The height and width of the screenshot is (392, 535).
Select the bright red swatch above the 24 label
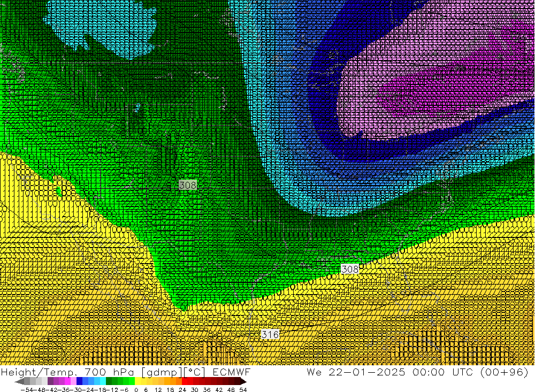(x=185, y=381)
